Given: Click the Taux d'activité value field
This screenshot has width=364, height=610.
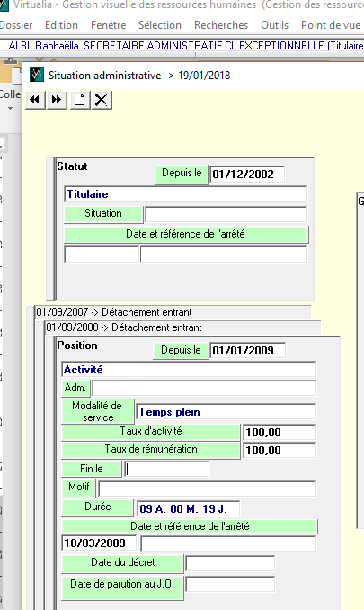Looking at the screenshot, I should tap(280, 432).
